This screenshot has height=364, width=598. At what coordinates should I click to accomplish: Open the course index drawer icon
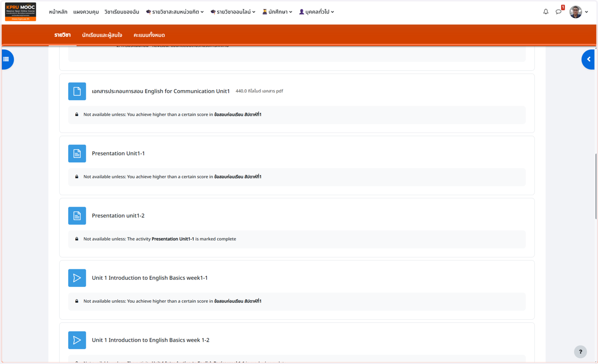6,59
